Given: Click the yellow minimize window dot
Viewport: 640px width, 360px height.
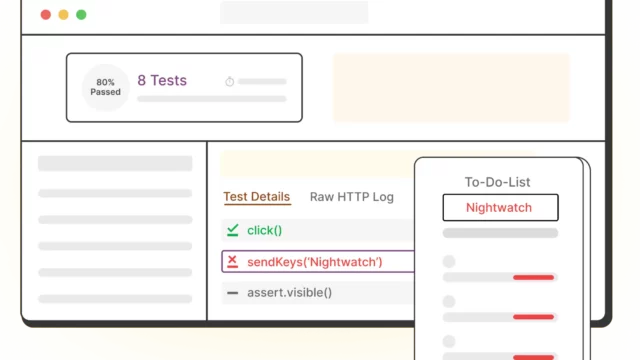Looking at the screenshot, I should 63,15.
